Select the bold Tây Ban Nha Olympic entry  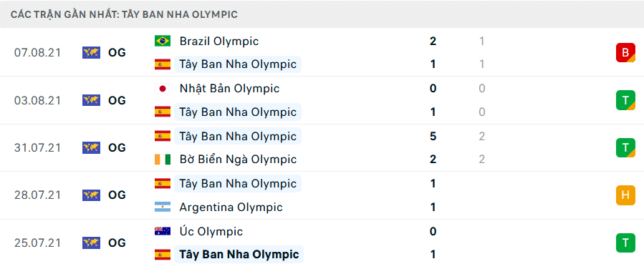click(239, 255)
